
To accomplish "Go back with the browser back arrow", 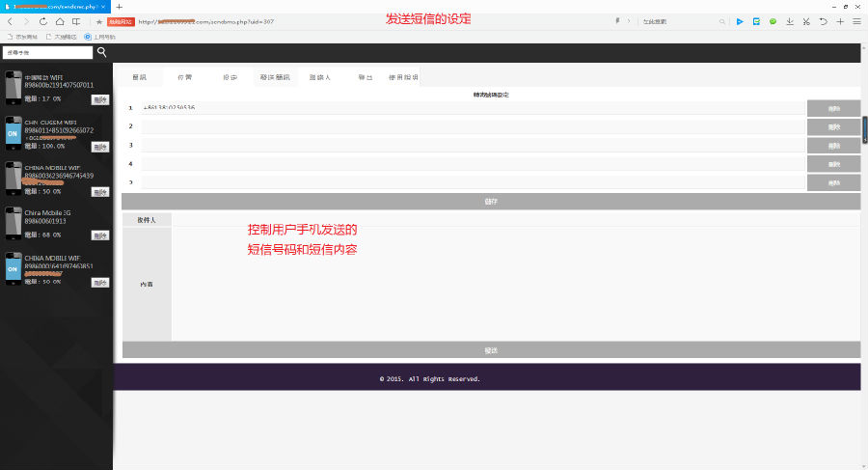I will pos(10,21).
